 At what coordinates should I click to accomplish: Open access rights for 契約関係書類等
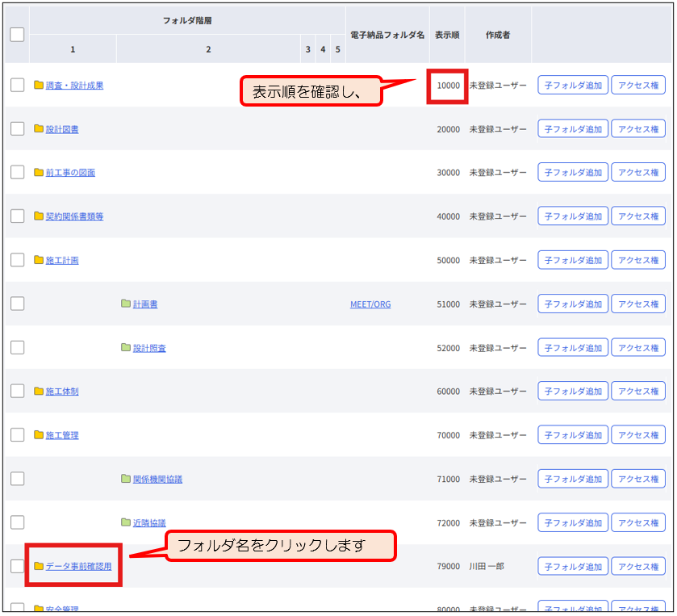click(638, 216)
